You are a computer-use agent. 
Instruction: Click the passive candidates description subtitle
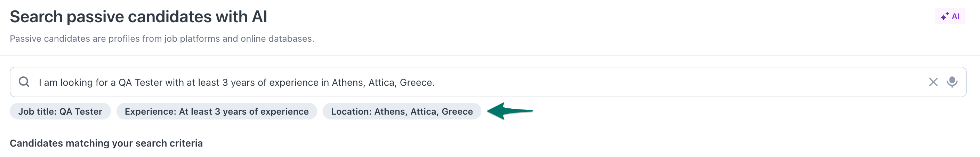pyautogui.click(x=162, y=39)
